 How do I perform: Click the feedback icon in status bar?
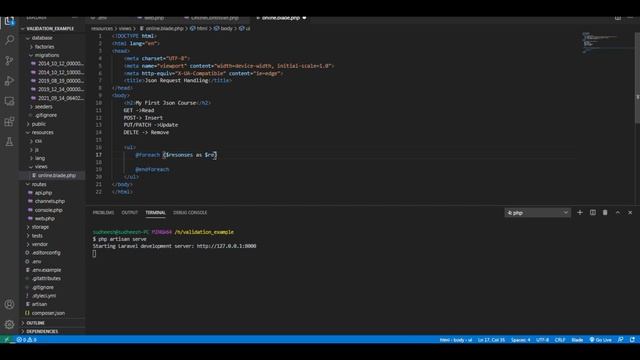tap(620, 340)
